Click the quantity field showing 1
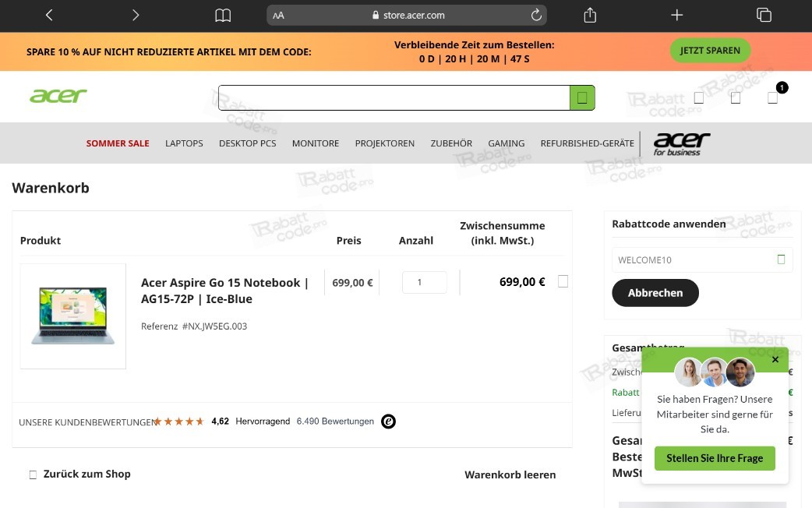The width and height of the screenshot is (812, 508). [424, 282]
